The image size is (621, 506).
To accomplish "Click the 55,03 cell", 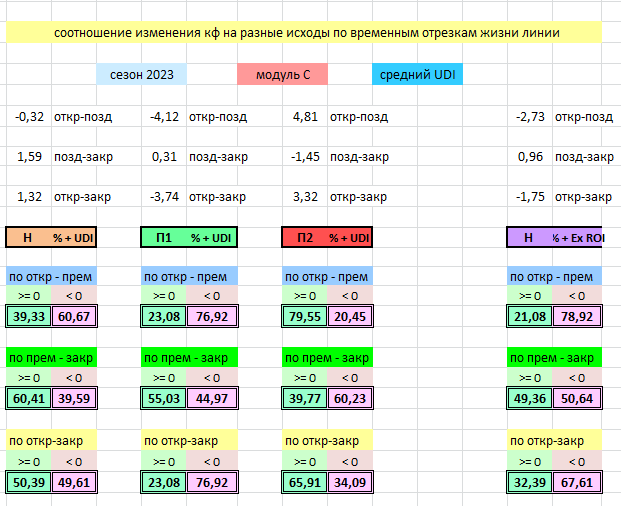I will [x=164, y=398].
